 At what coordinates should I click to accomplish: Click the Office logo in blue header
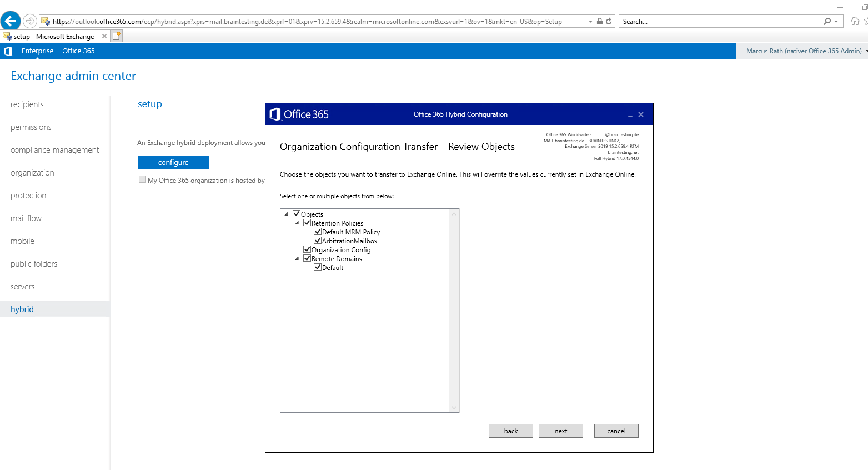[x=8, y=51]
